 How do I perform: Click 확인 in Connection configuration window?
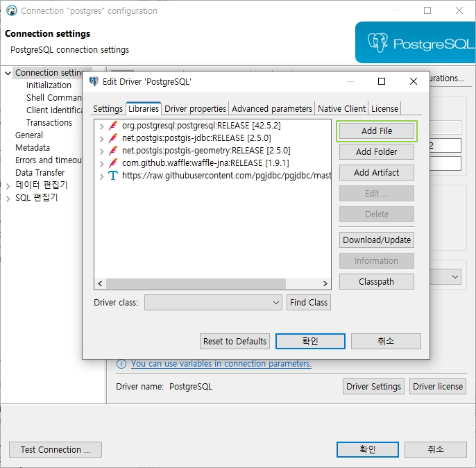pos(368,449)
